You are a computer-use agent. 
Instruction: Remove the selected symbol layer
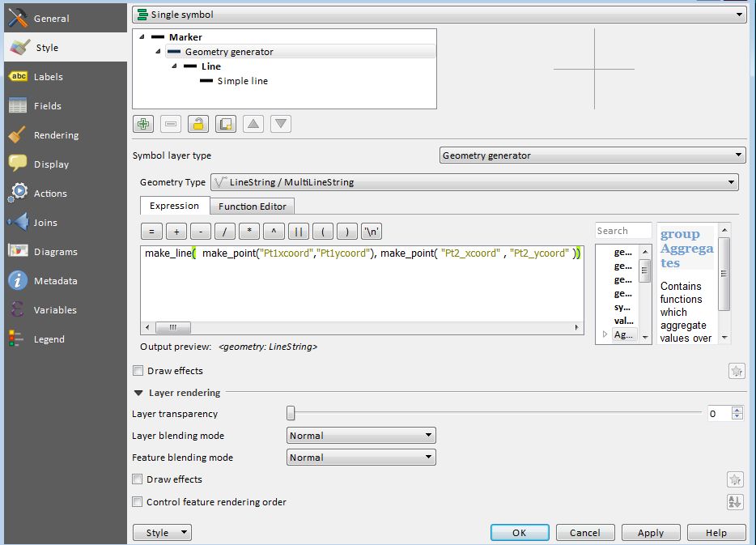171,124
